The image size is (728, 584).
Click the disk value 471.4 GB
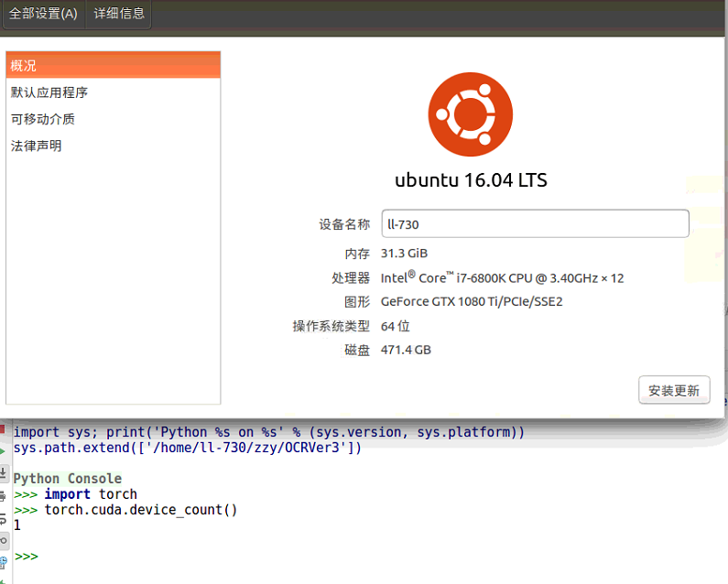406,350
